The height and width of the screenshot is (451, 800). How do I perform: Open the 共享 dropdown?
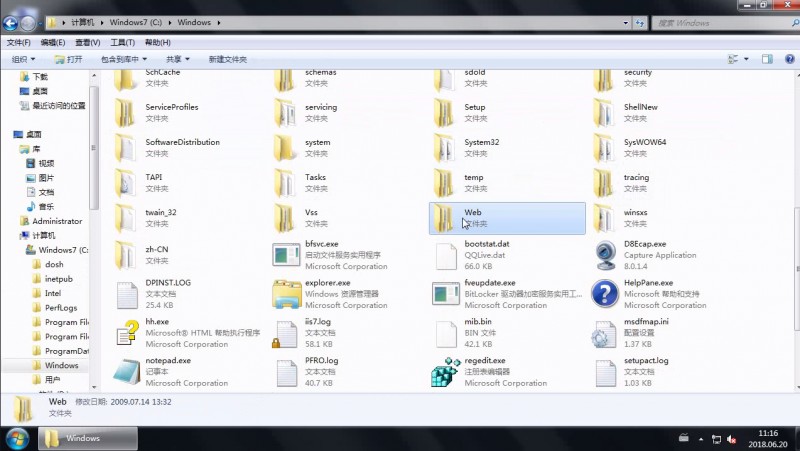(178, 59)
